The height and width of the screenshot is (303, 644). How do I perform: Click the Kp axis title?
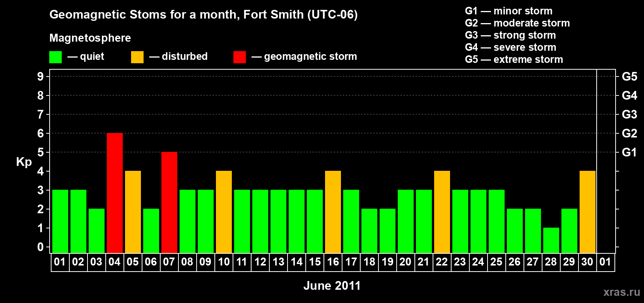coord(24,162)
